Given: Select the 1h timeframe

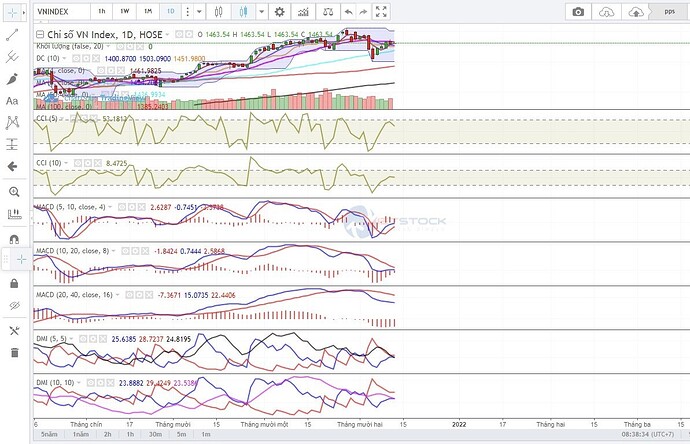Looking at the screenshot, I should [x=102, y=12].
